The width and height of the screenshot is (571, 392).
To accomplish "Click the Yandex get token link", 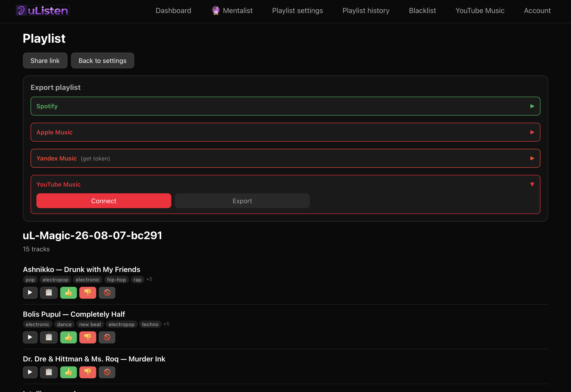I will 95,158.
